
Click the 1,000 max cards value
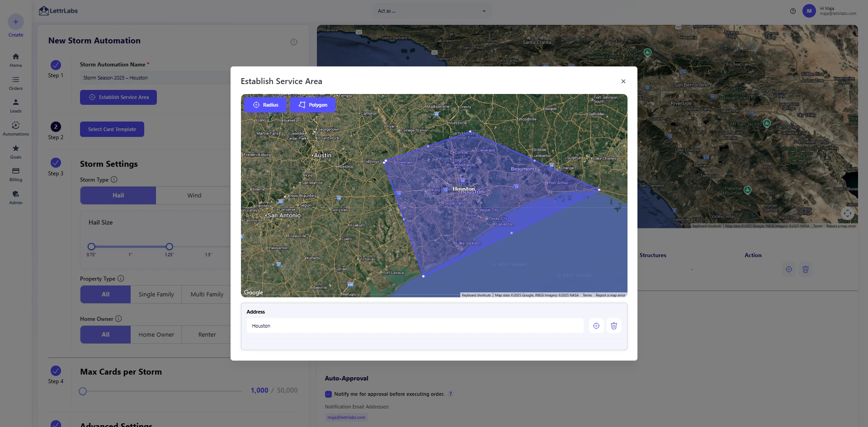[x=259, y=390]
